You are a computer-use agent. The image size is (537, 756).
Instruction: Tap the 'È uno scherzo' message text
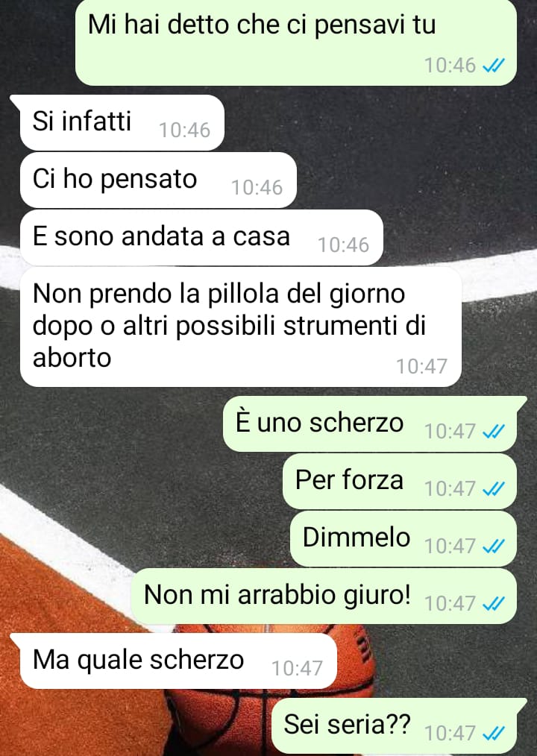click(319, 422)
